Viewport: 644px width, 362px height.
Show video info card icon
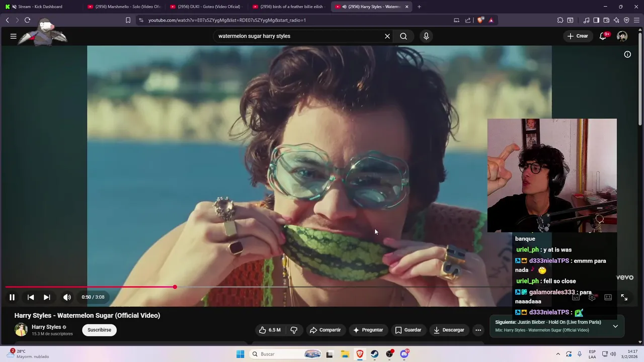coord(627,54)
